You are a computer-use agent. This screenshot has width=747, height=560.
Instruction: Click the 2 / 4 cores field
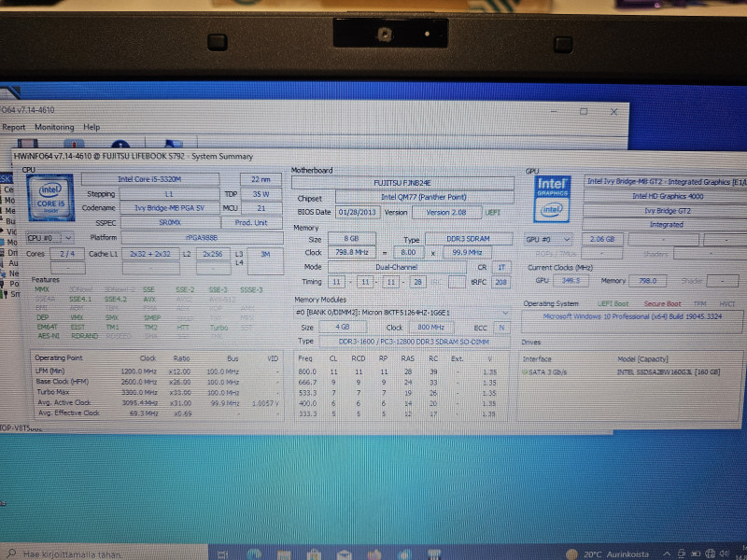(67, 254)
